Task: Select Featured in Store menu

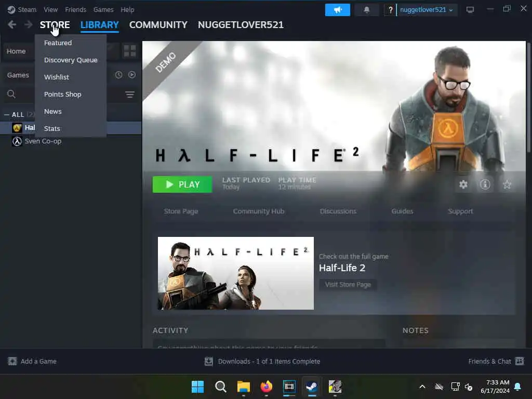Action: (x=58, y=43)
